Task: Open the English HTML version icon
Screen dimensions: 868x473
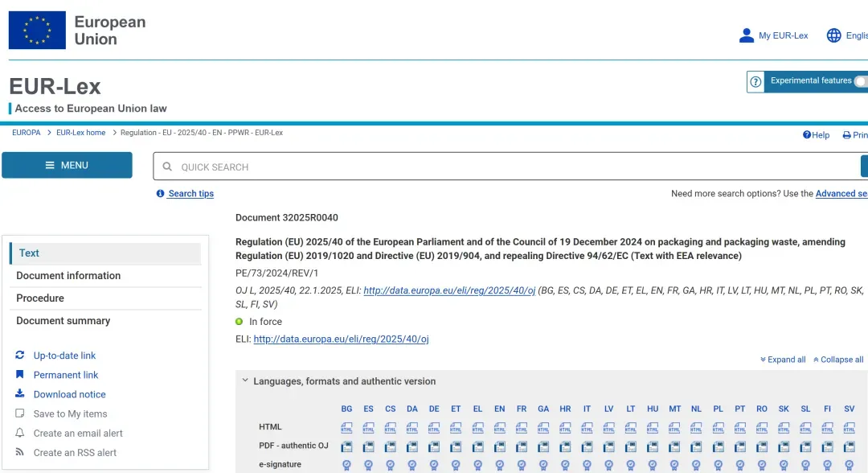Action: click(499, 428)
